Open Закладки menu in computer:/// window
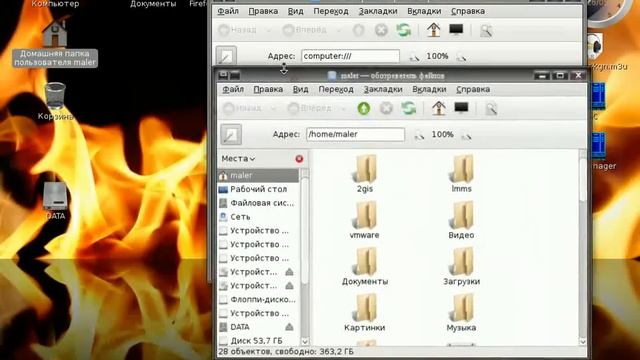The width and height of the screenshot is (640, 360). 378,11
